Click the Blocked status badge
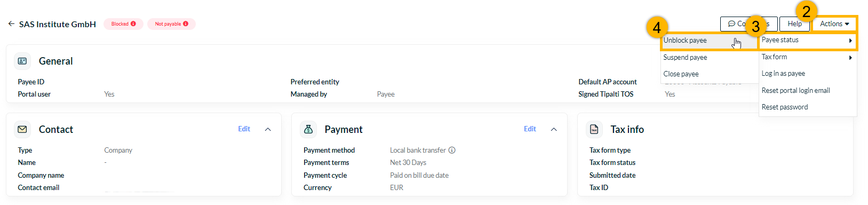Screen dimensions: 868x205 click(123, 24)
